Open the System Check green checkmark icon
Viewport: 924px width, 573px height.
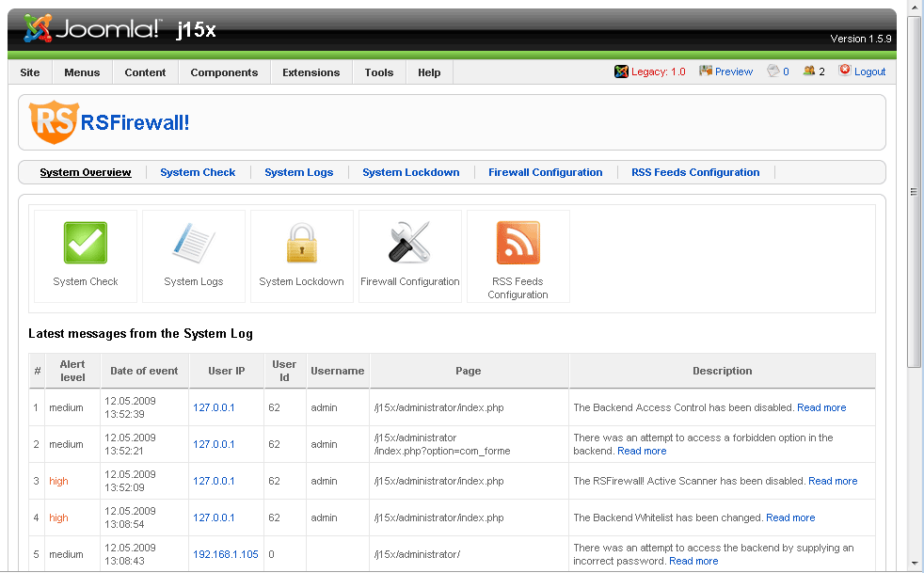(86, 243)
